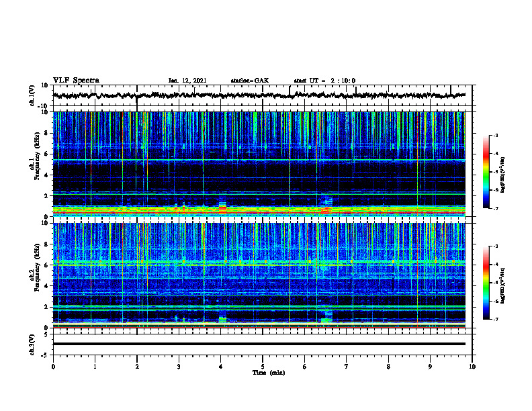
Task: Click the "ch.1(V)" waveform axis label
Action: click(x=32, y=95)
